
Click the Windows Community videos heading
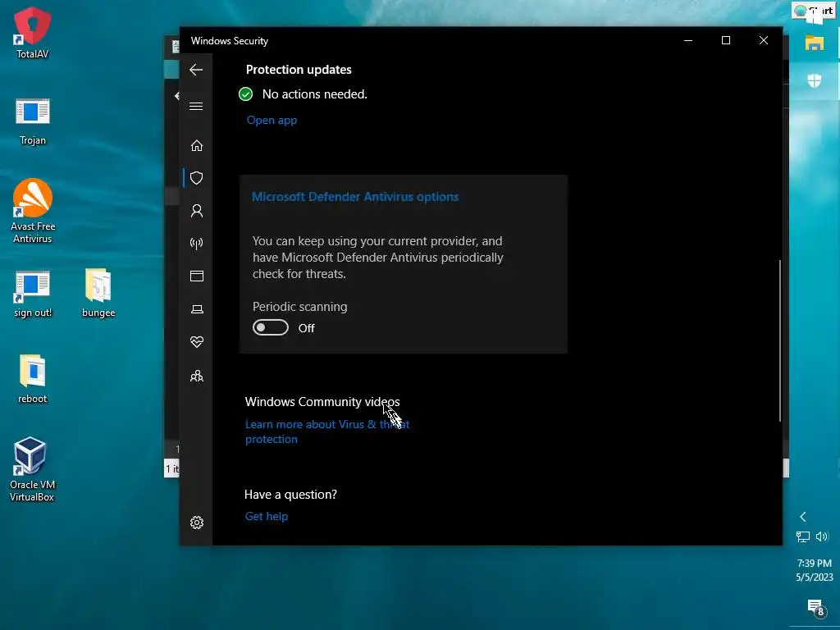pos(322,402)
